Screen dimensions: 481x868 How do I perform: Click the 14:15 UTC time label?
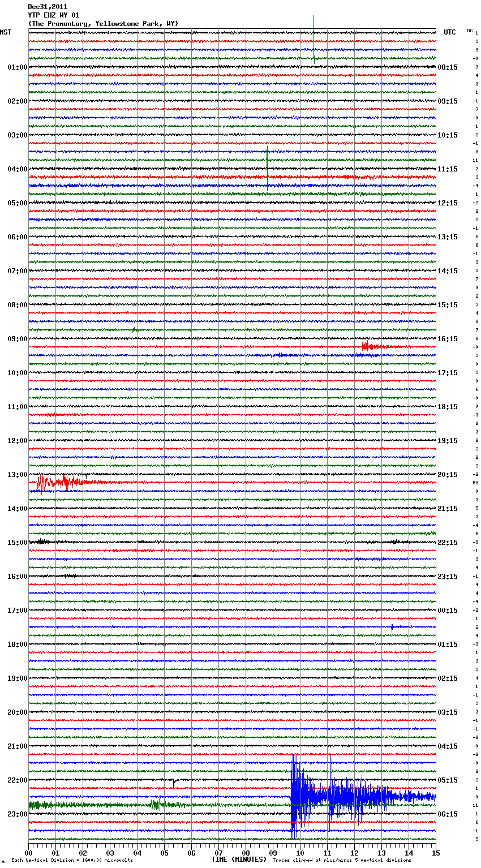coord(448,271)
